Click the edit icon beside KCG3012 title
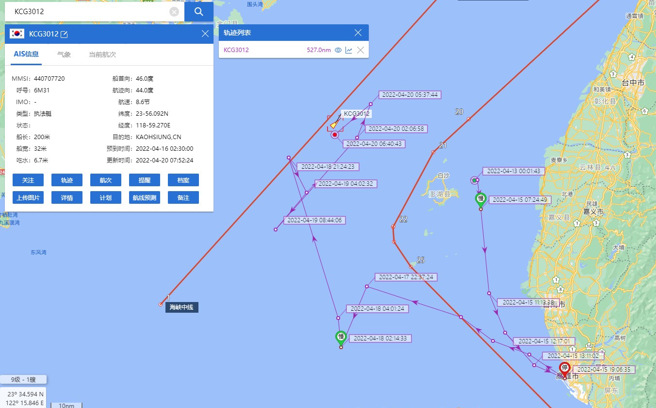 pyautogui.click(x=64, y=34)
